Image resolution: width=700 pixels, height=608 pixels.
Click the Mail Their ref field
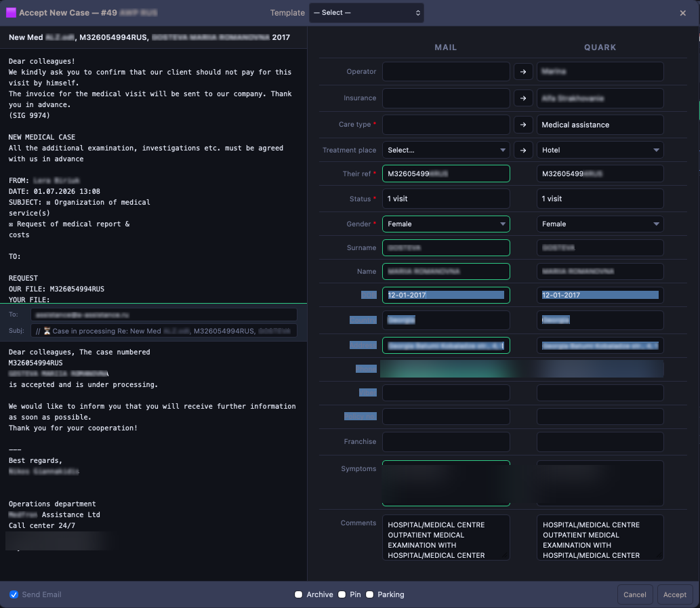pos(446,174)
